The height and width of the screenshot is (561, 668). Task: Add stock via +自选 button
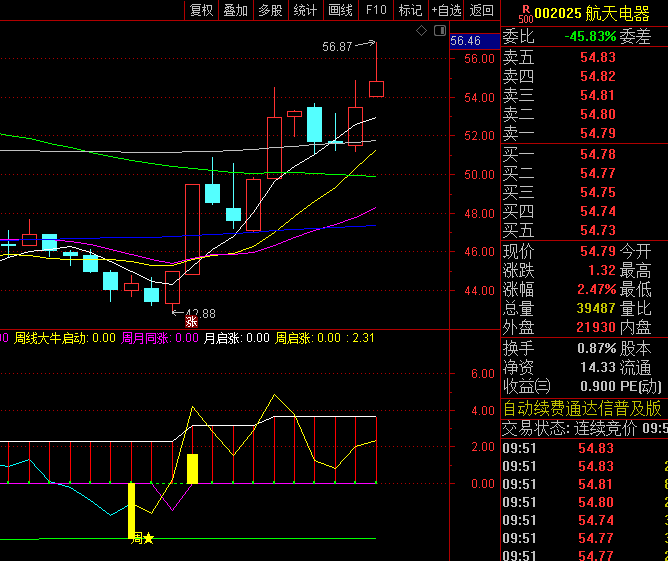coord(446,10)
